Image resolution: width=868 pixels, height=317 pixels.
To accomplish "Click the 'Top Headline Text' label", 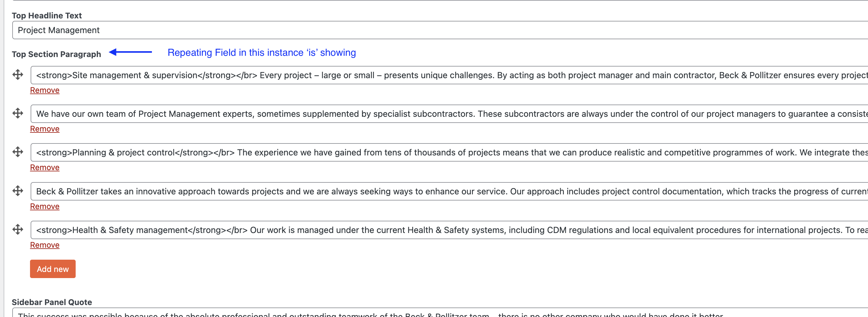I will (x=47, y=16).
